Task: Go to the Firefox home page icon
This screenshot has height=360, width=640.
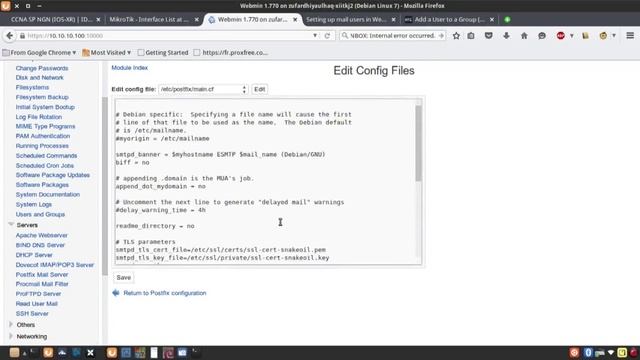Action: tap(524, 36)
